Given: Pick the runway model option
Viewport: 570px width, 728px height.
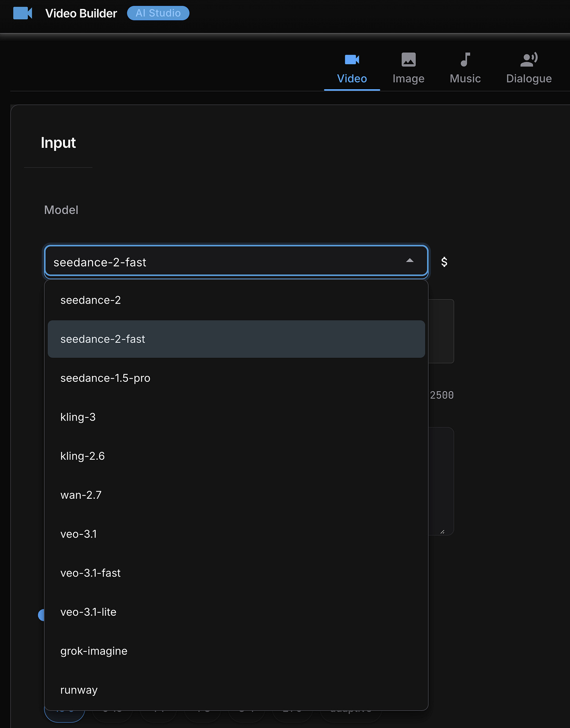Looking at the screenshot, I should click(x=236, y=690).
